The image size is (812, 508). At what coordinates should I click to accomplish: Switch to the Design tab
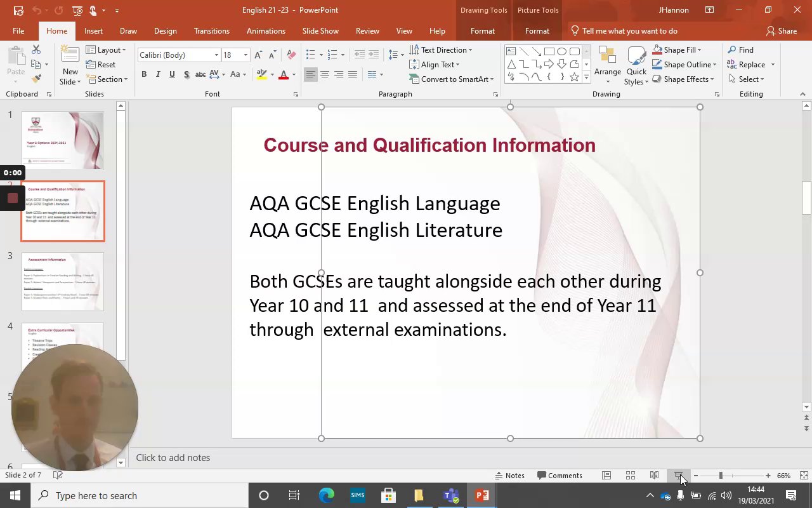pyautogui.click(x=165, y=30)
